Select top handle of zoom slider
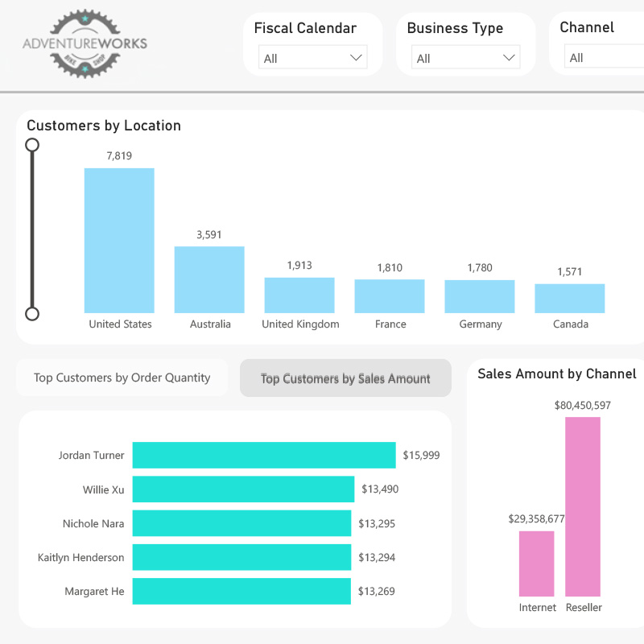Viewport: 644px width, 644px height. click(32, 145)
